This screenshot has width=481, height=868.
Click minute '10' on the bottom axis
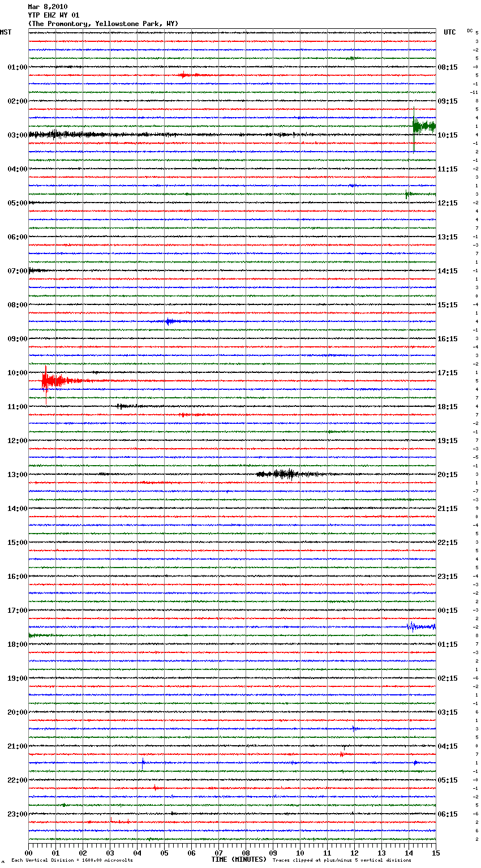pyautogui.click(x=300, y=853)
